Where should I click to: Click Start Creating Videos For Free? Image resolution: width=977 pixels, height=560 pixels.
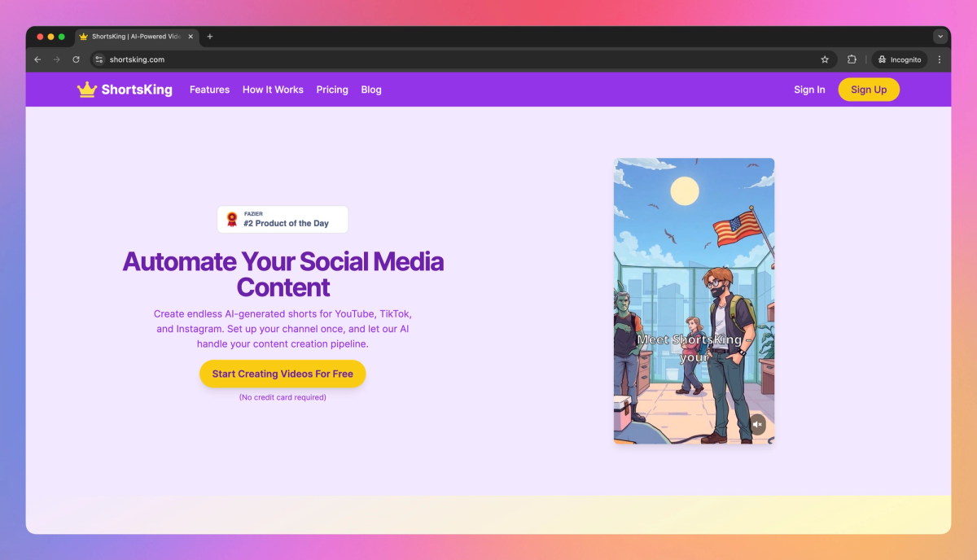pyautogui.click(x=283, y=374)
